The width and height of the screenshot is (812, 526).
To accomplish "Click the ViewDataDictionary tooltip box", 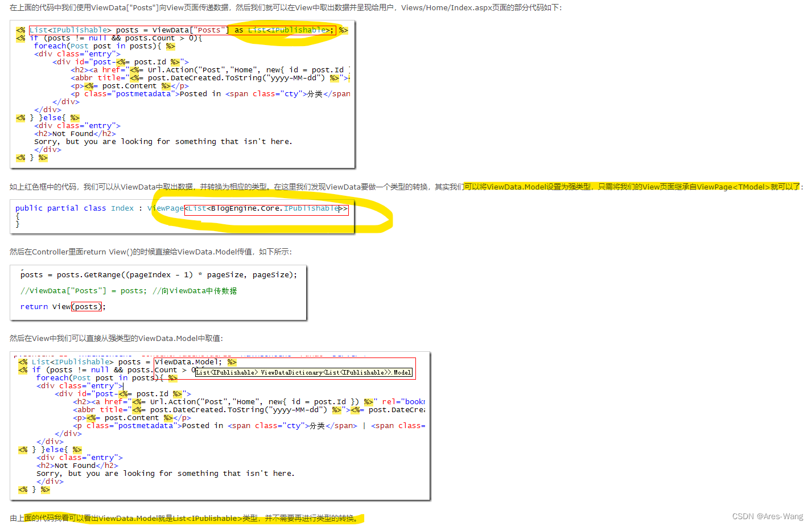I will [x=304, y=372].
